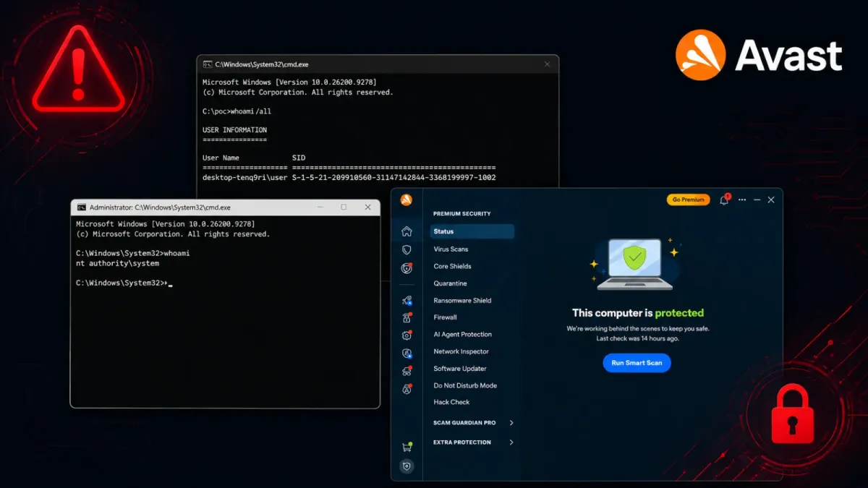Select Ransomware Shield
Viewport: 868px width, 488px height.
tap(462, 301)
